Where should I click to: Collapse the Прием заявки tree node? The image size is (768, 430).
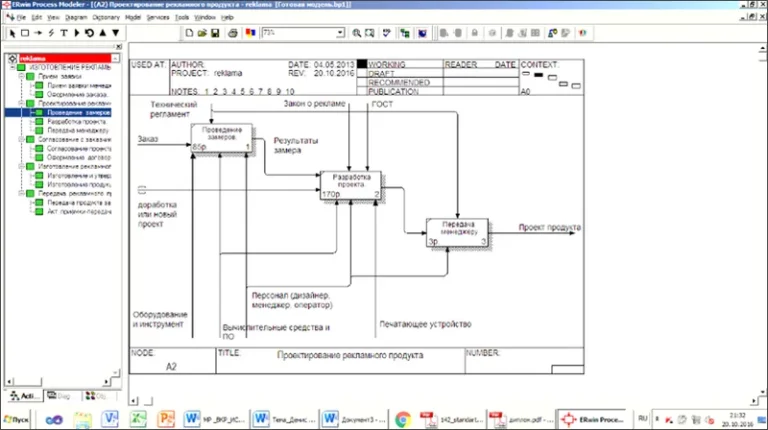pyautogui.click(x=21, y=76)
